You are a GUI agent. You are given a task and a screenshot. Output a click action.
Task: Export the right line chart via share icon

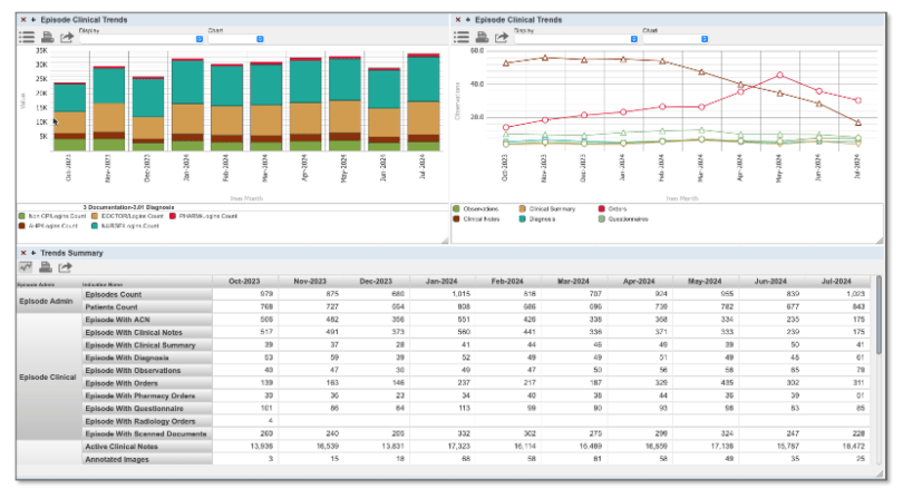[x=500, y=37]
